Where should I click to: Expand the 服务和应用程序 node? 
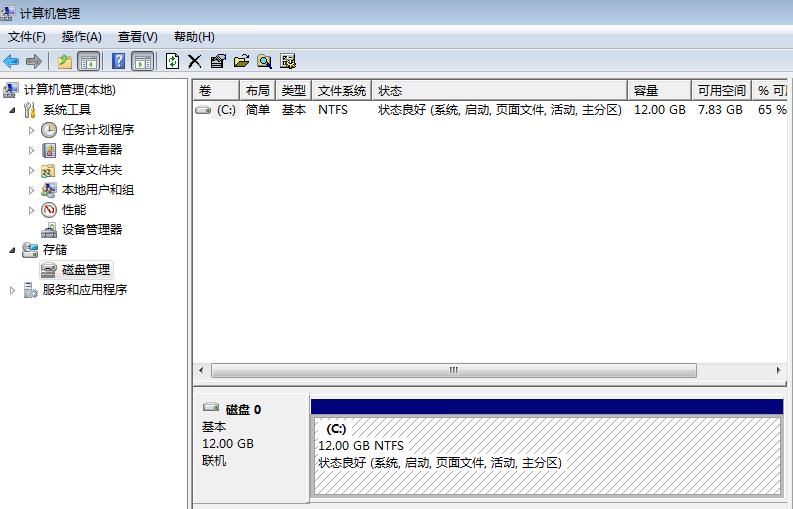(x=12, y=290)
